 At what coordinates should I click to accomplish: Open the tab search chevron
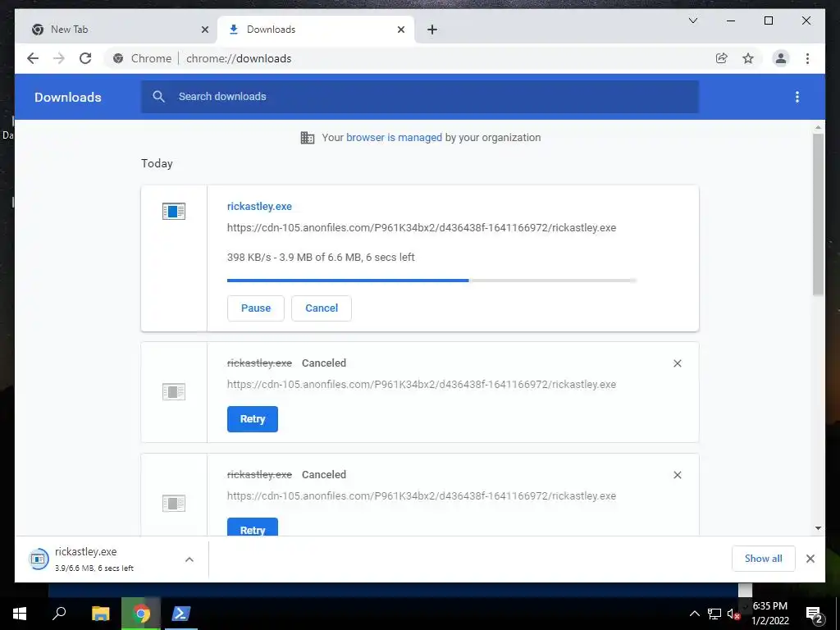point(692,21)
